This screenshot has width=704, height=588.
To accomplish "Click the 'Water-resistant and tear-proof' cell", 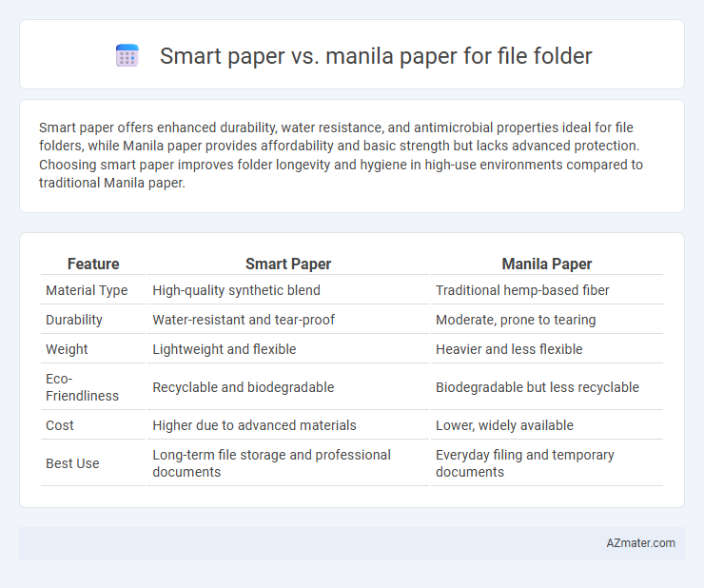I will (244, 320).
